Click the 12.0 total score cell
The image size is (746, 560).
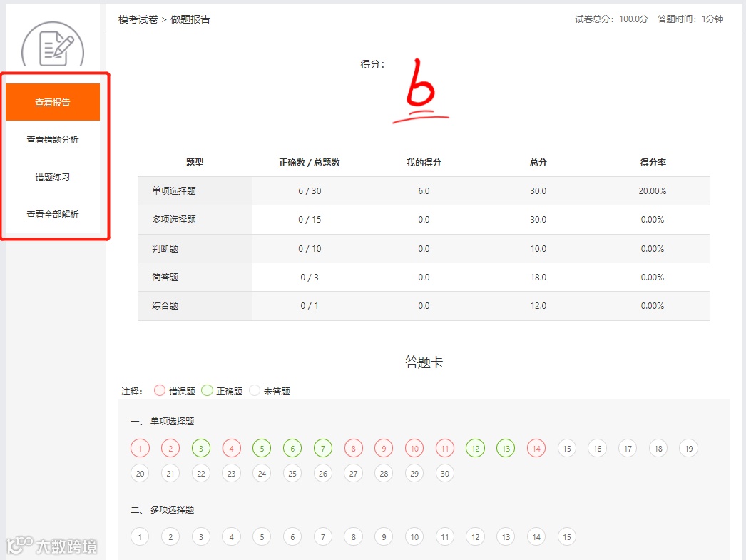[538, 305]
